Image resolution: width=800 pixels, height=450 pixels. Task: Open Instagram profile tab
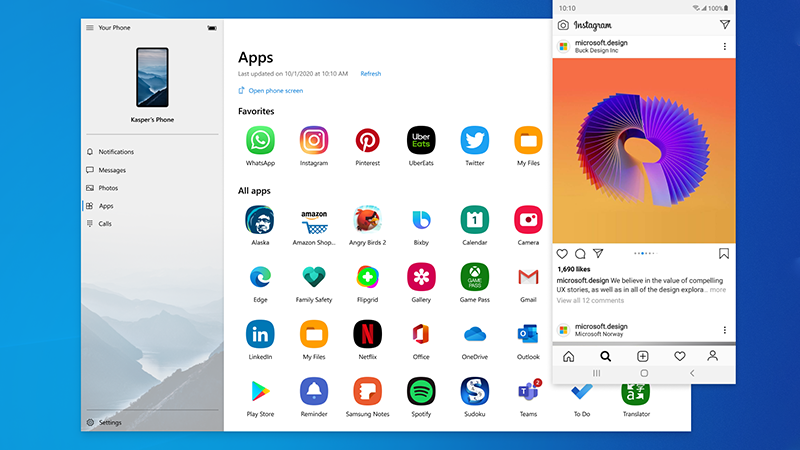pyautogui.click(x=713, y=356)
